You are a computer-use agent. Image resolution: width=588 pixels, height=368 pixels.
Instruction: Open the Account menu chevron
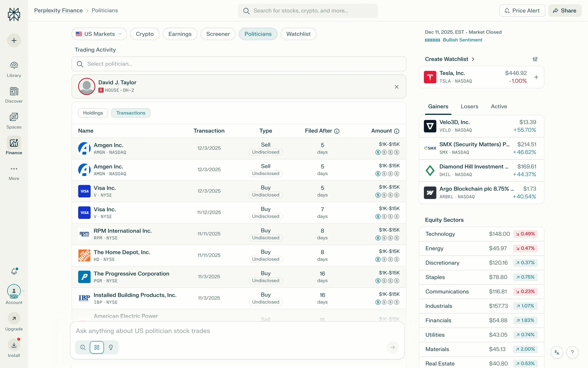pos(24,291)
